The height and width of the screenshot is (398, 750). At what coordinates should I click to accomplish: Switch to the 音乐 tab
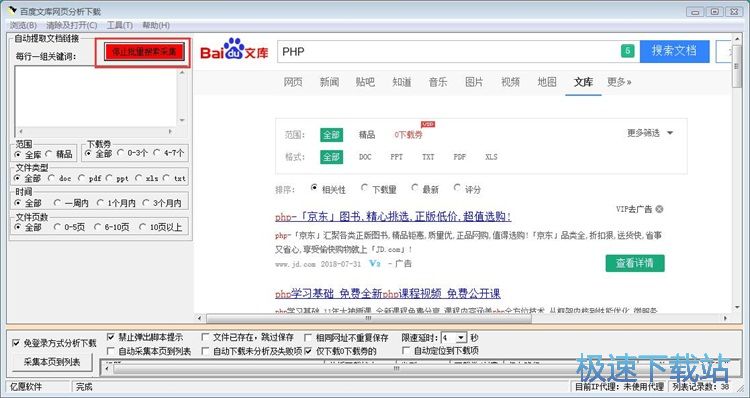pos(438,82)
